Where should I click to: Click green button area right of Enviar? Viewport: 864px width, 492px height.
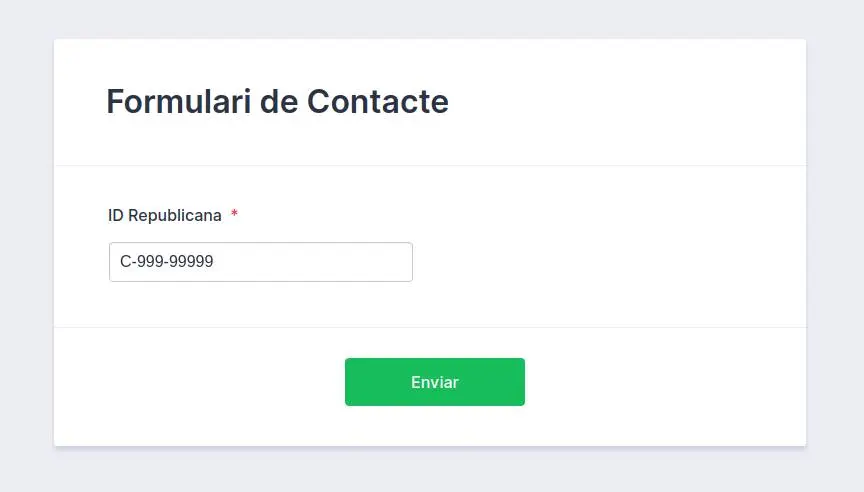point(492,382)
